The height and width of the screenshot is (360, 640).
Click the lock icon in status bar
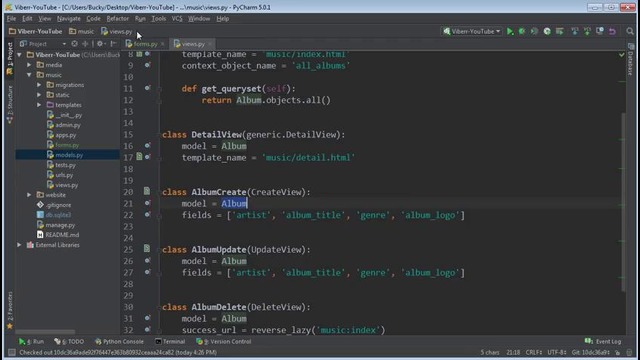tap(618, 352)
